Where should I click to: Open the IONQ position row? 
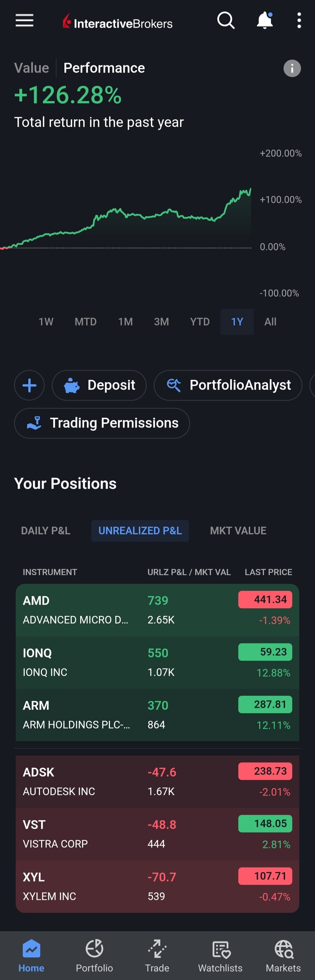(x=157, y=663)
